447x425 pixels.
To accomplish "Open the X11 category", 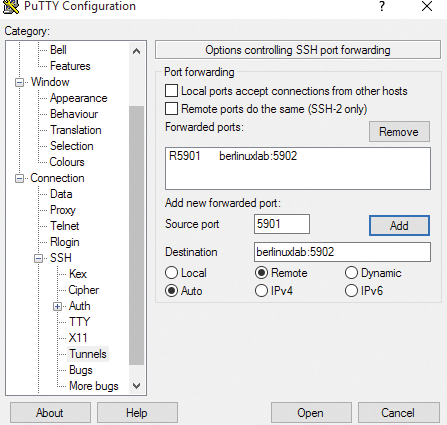I will pos(78,338).
